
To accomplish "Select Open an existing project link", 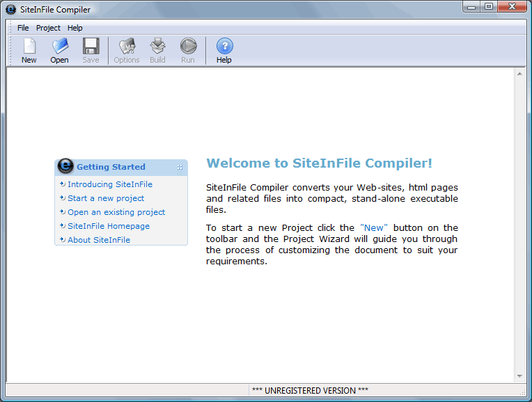I will pyautogui.click(x=116, y=212).
